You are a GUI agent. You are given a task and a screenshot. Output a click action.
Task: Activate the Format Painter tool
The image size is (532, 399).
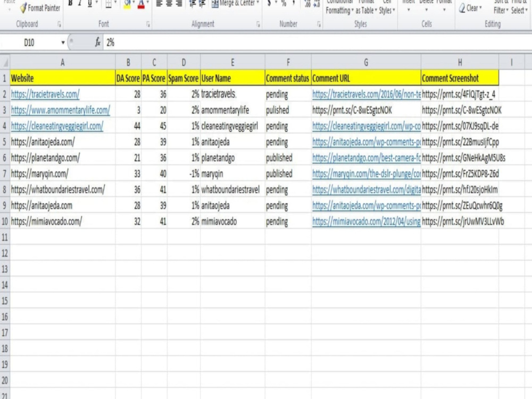(x=39, y=8)
